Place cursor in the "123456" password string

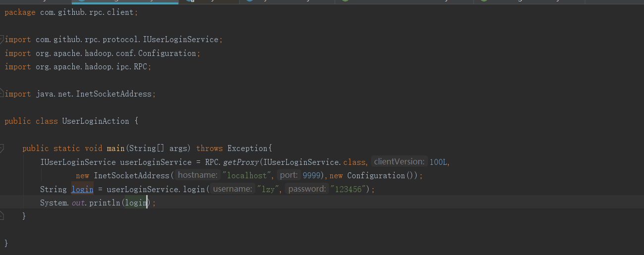click(x=350, y=189)
